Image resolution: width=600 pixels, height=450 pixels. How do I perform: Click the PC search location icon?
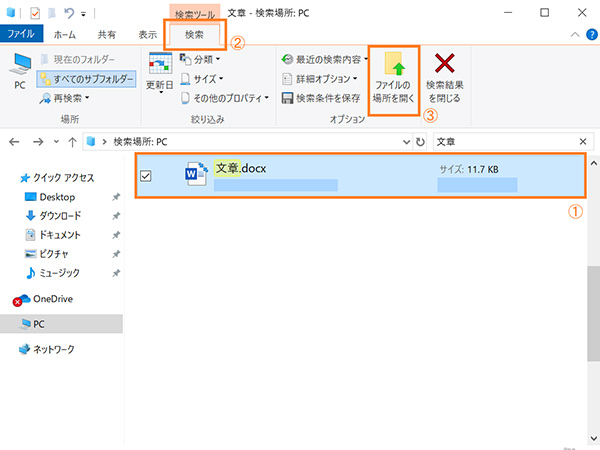[20, 72]
